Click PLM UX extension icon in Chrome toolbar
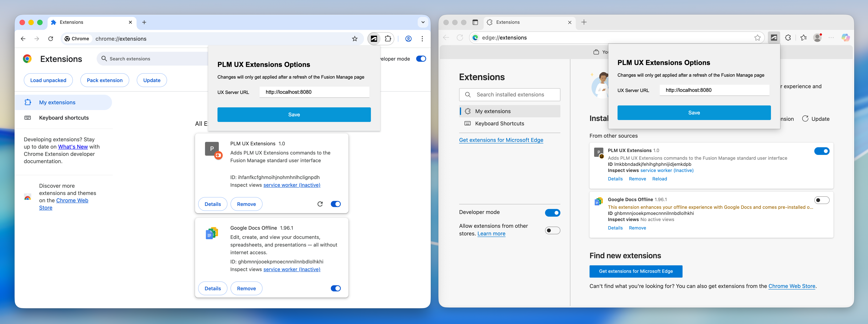Screen dimensions: 868x324 point(374,39)
